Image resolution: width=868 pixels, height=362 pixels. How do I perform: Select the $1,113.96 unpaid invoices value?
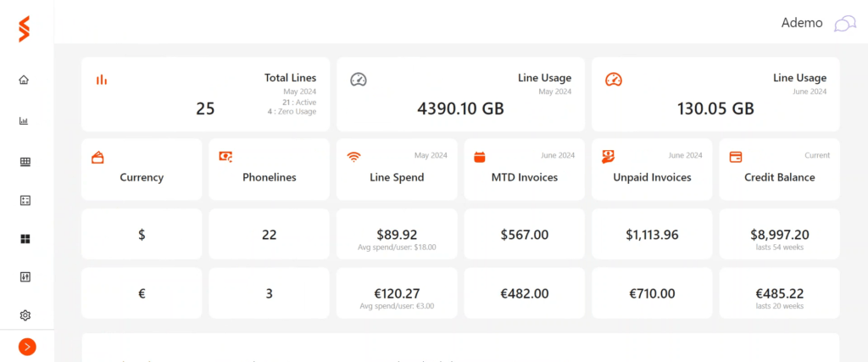pyautogui.click(x=652, y=235)
